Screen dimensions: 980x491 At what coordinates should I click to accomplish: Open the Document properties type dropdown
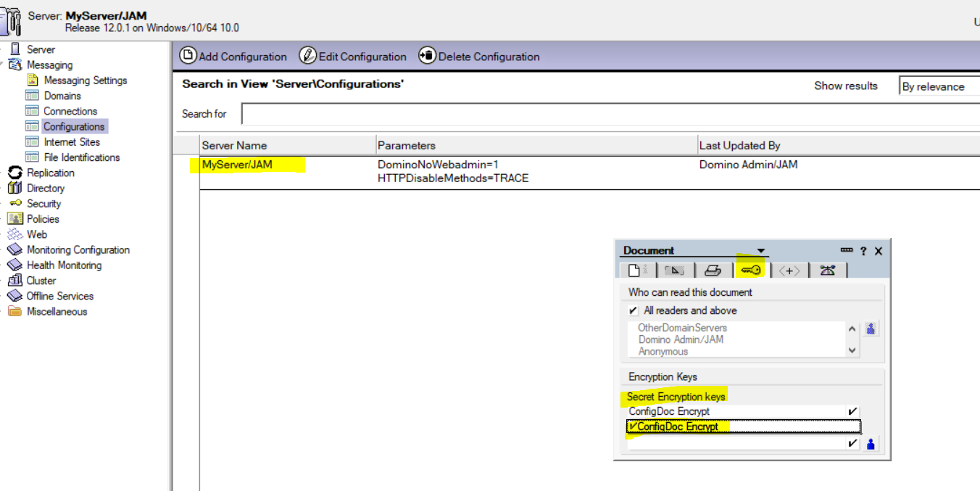(760, 251)
